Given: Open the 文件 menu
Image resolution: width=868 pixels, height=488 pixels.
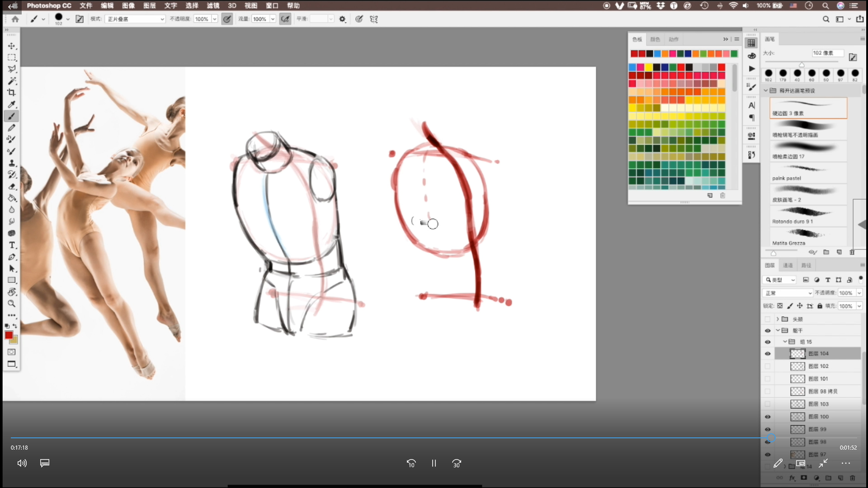Looking at the screenshot, I should pos(86,5).
